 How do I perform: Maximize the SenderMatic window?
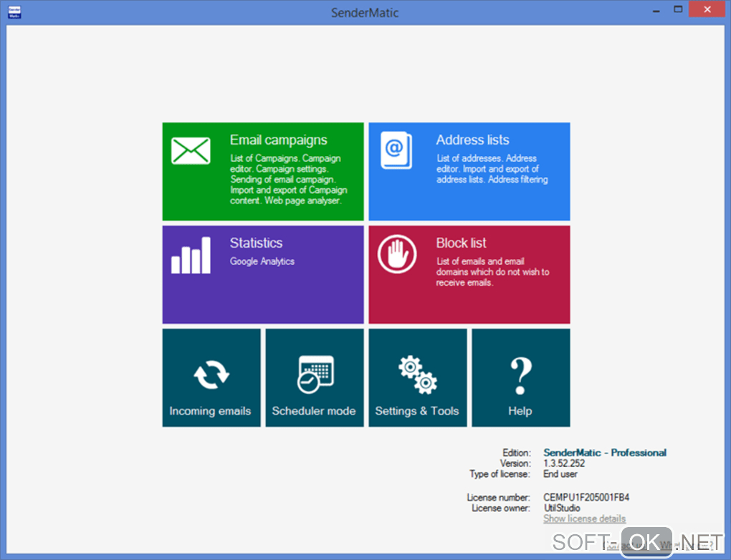click(x=678, y=9)
